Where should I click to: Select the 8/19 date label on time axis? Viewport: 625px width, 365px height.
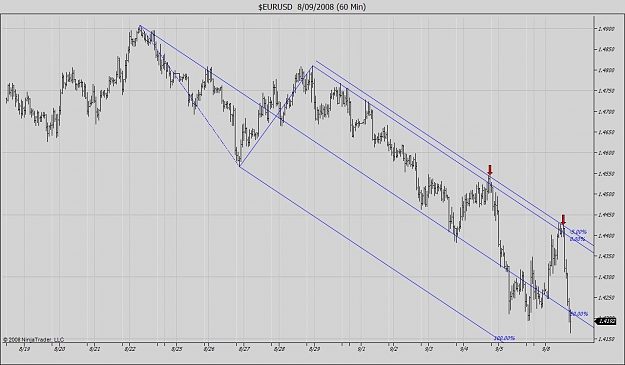(x=24, y=349)
